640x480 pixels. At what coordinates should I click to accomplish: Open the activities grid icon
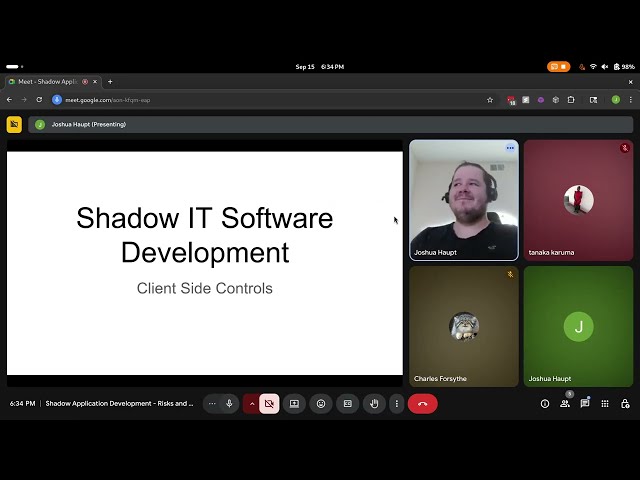tap(605, 404)
